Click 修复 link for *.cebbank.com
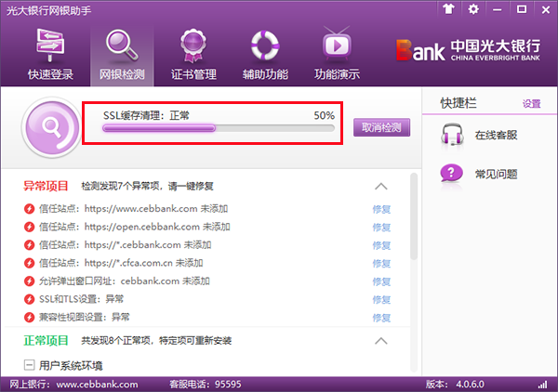Image resolution: width=558 pixels, height=392 pixels. (x=381, y=245)
